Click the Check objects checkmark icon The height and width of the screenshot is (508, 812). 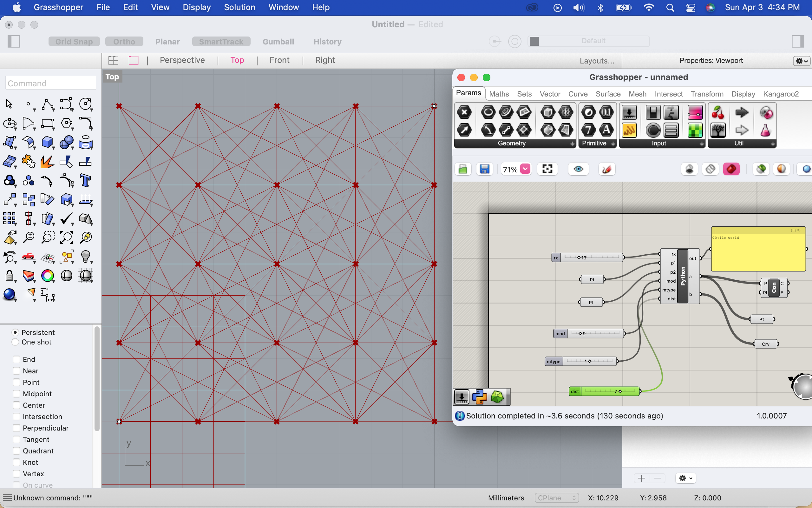66,219
